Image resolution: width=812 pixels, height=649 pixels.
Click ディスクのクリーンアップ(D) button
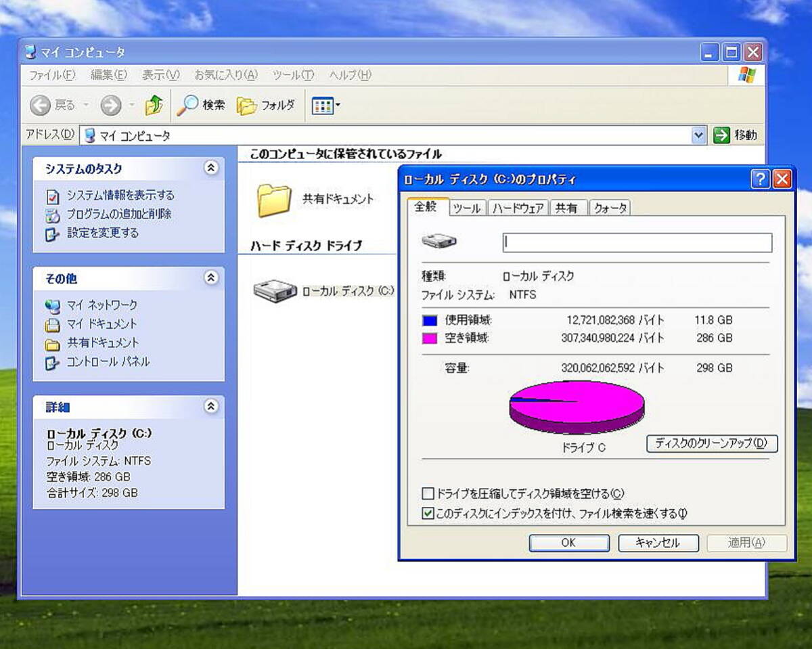pyautogui.click(x=713, y=444)
